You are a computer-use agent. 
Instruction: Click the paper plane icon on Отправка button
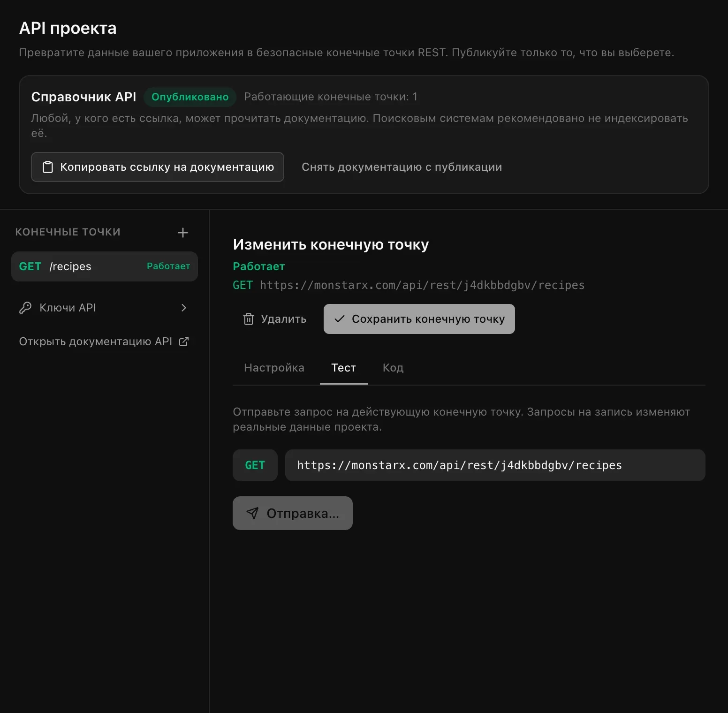[252, 513]
